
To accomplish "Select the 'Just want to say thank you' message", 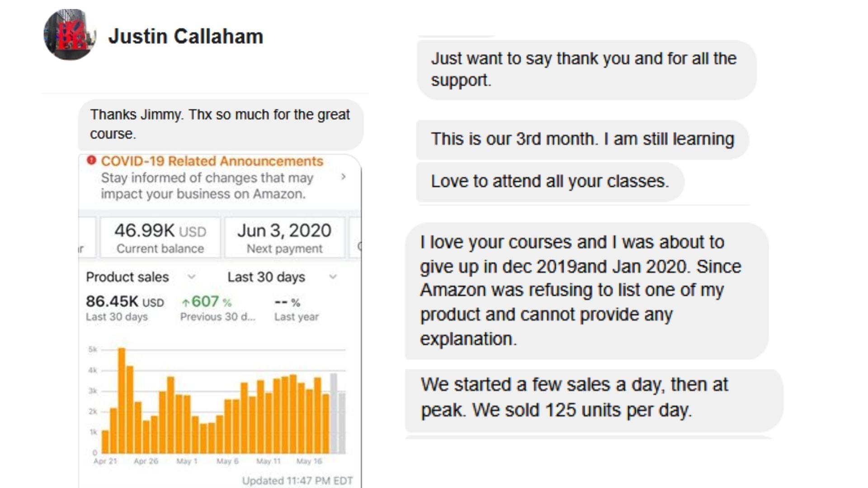I will (x=586, y=70).
